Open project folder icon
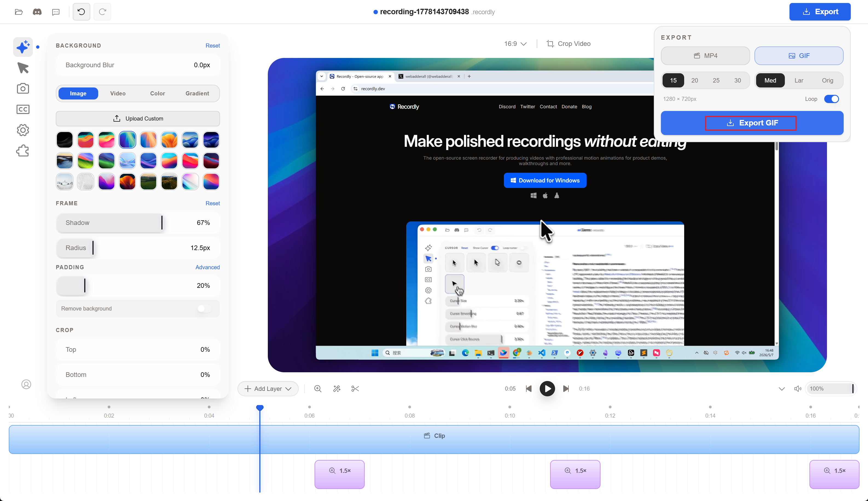868x501 pixels. click(x=19, y=12)
